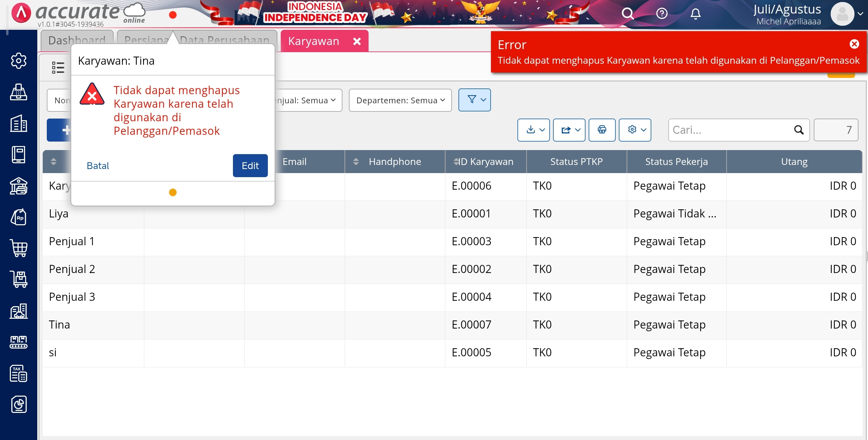Open the shopping cart sales module
The image size is (868, 440).
coord(19,248)
